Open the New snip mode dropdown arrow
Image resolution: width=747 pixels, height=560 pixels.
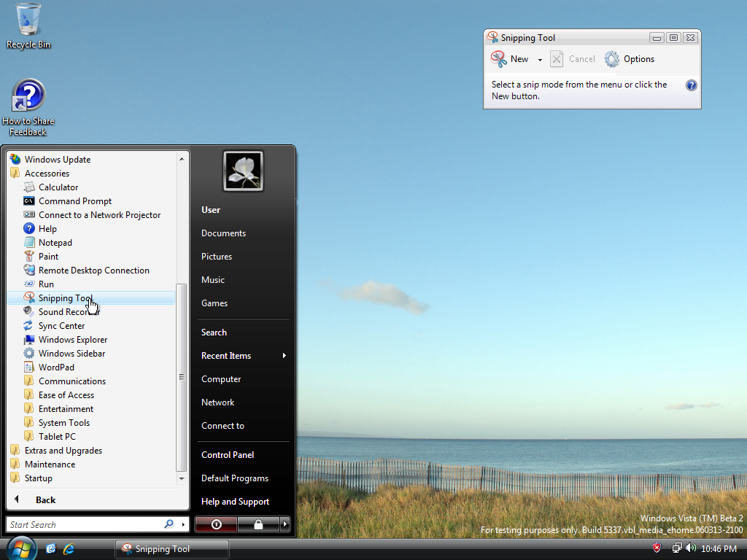(540, 60)
